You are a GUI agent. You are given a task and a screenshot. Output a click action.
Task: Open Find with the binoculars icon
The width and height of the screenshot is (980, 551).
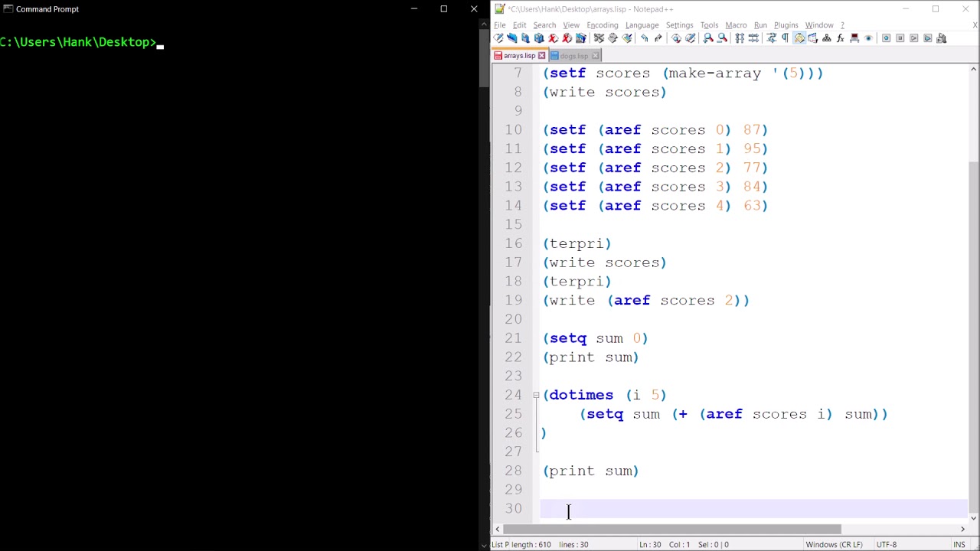[676, 38]
